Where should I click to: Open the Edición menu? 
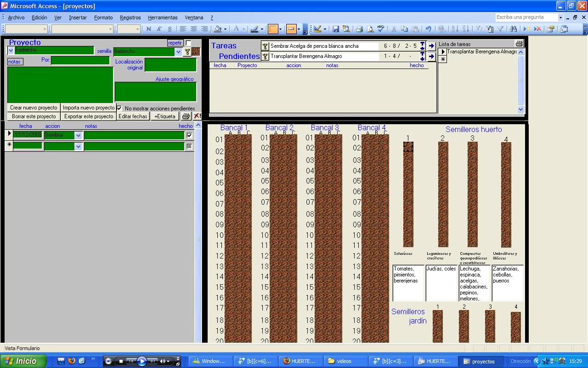[40, 17]
